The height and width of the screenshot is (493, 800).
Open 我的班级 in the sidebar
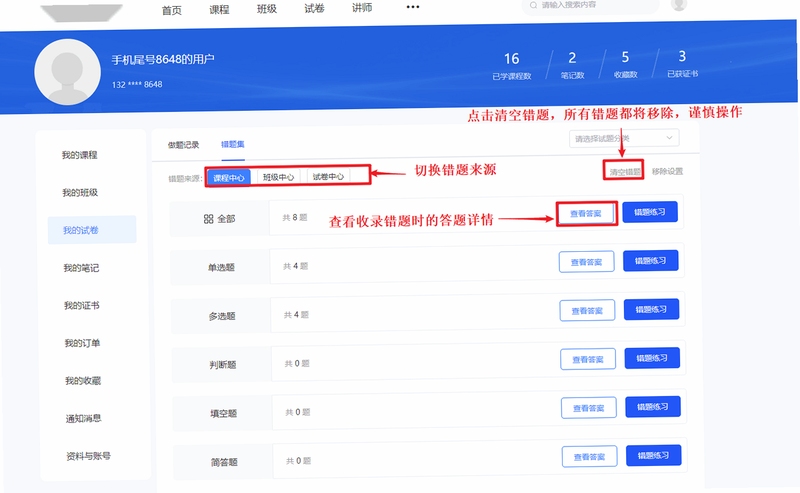tap(80, 193)
